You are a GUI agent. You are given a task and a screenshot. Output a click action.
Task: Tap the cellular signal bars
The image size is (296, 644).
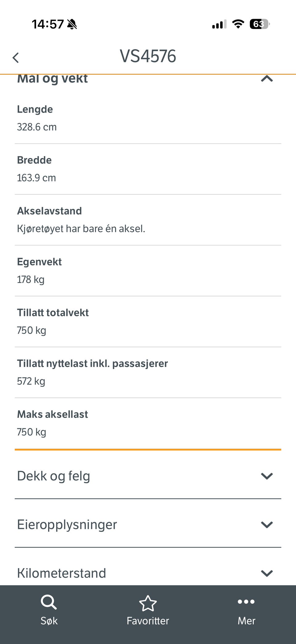point(219,24)
